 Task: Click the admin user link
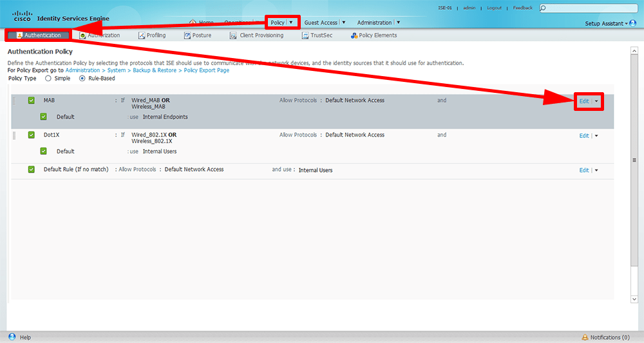[x=469, y=8]
